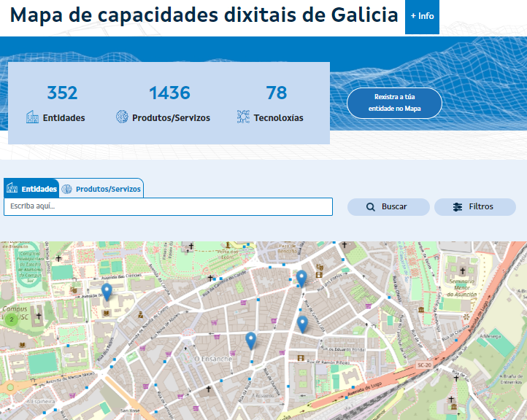This screenshot has width=527, height=420.
Task: Click the sliders icon in Filtros
Action: [x=458, y=207]
